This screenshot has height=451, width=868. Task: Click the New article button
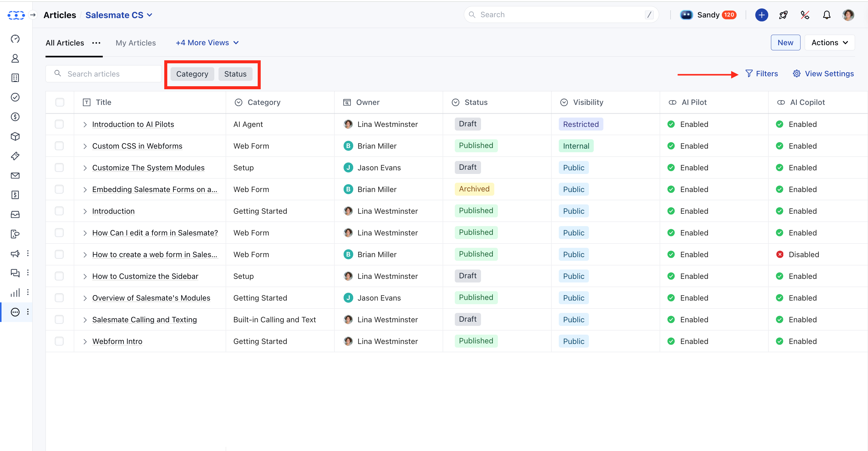785,43
